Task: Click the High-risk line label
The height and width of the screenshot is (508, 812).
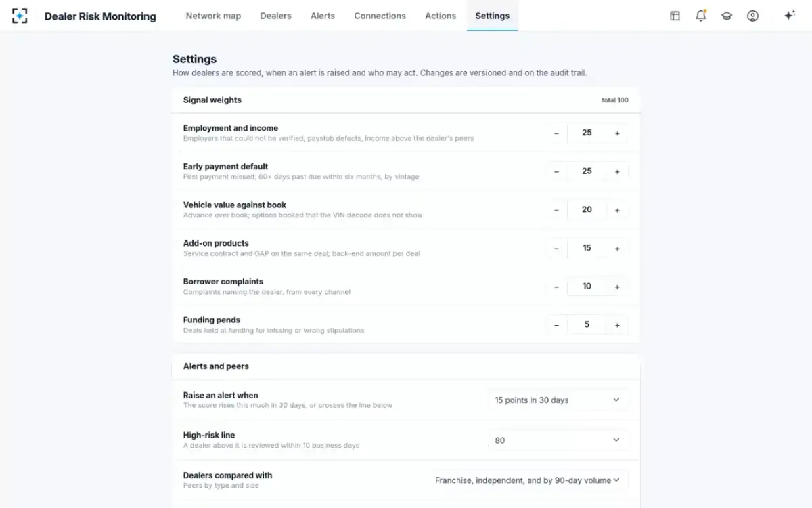Action: coord(209,436)
